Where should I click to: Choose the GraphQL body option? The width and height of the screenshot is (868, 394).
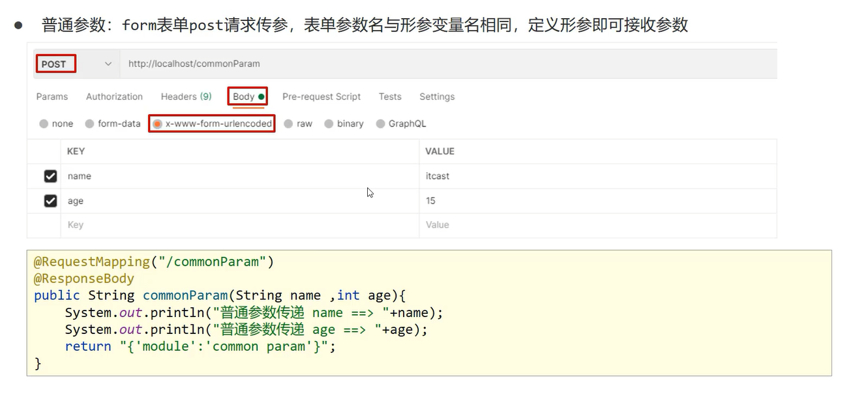[380, 124]
